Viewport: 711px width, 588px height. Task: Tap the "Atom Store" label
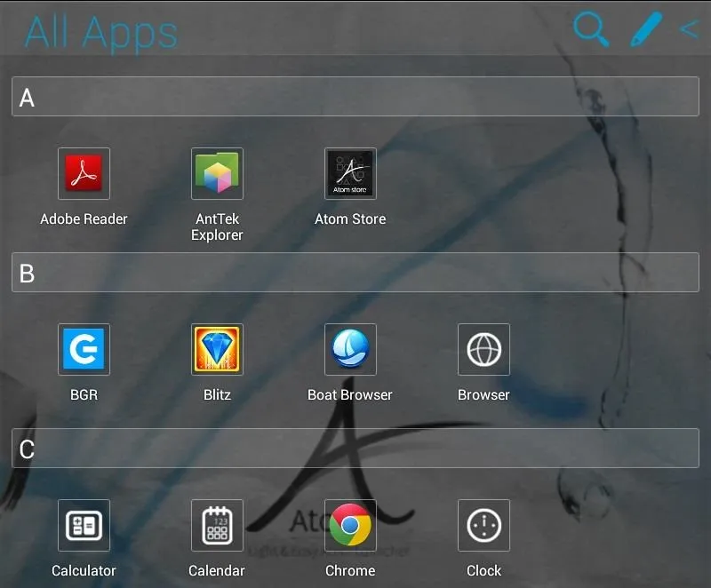350,219
